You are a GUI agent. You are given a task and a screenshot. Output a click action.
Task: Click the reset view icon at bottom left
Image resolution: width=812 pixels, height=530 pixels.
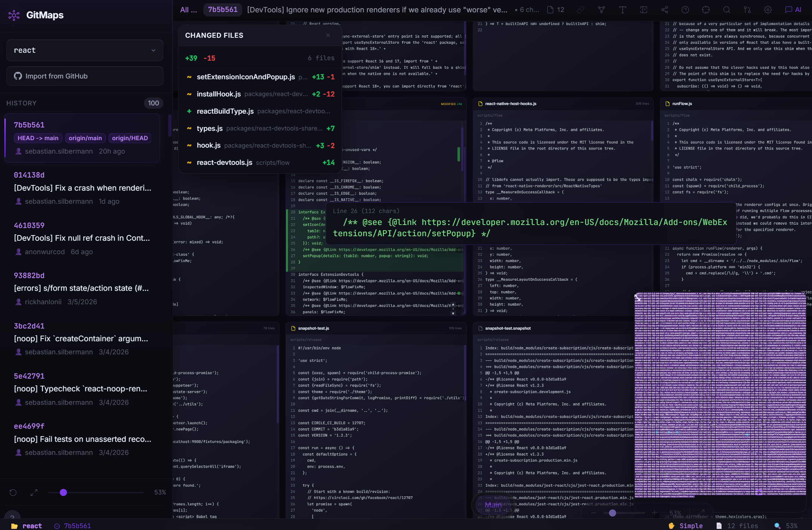point(13,493)
